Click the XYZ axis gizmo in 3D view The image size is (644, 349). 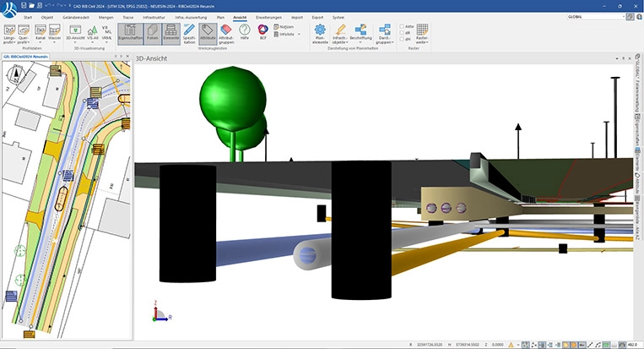tap(162, 312)
